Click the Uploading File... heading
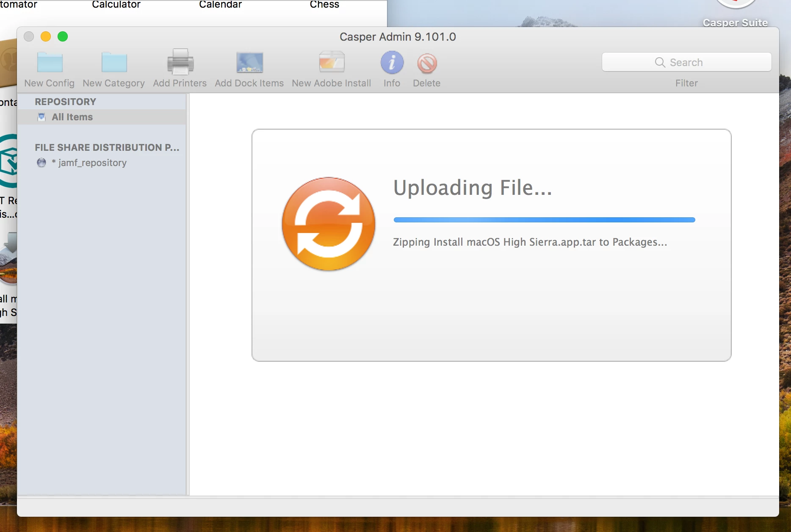This screenshot has width=791, height=532. (x=473, y=188)
